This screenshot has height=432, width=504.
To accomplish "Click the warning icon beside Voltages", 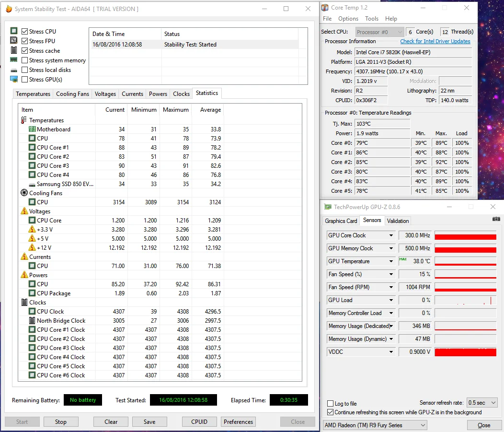I will [24, 211].
